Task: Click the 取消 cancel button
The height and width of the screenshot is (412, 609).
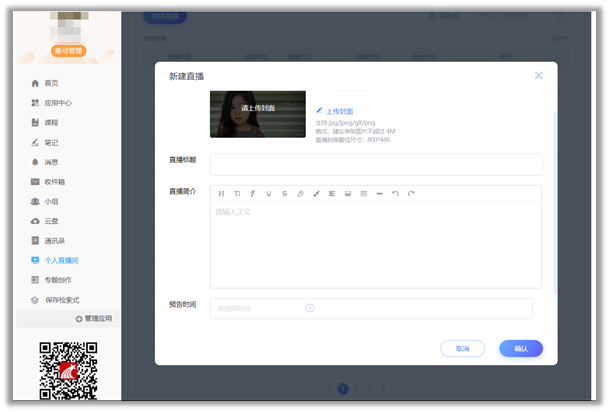Action: click(462, 349)
